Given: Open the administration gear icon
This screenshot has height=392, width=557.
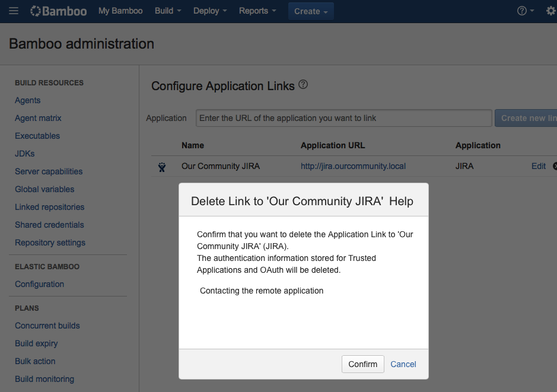Looking at the screenshot, I should point(550,11).
